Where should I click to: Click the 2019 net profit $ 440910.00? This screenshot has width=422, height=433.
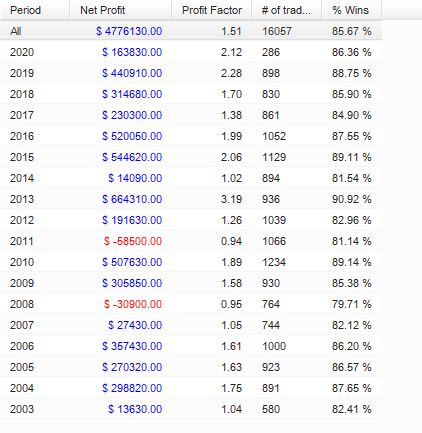tap(132, 73)
